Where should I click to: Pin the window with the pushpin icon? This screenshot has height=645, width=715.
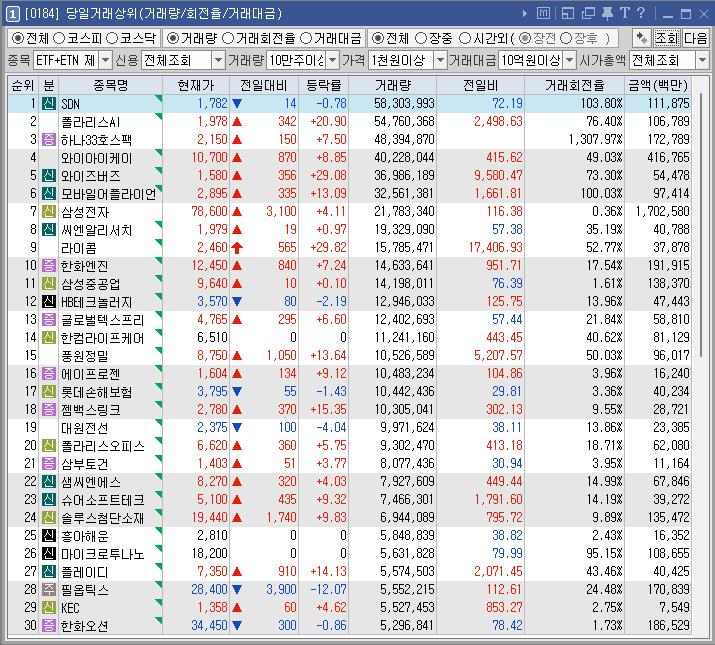607,13
